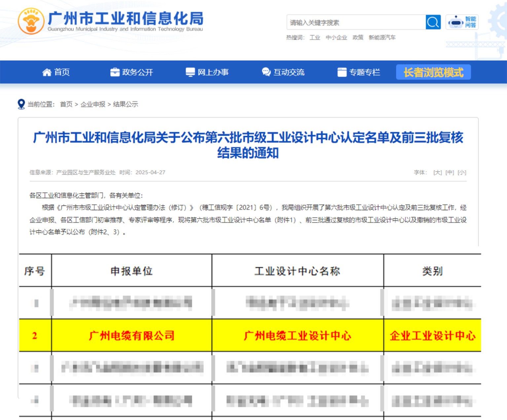The width and height of the screenshot is (507, 420).
Task: Open the 互动交流 menu item
Action: (289, 72)
